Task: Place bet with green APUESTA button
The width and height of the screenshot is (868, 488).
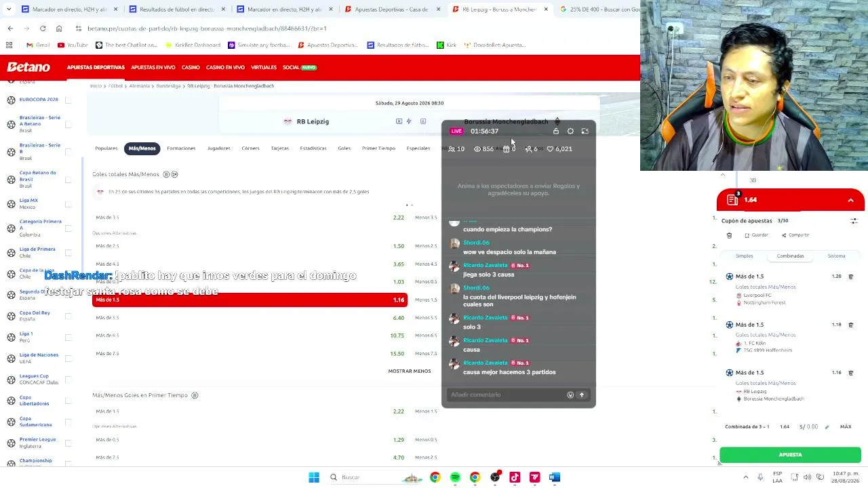Action: 790,455
